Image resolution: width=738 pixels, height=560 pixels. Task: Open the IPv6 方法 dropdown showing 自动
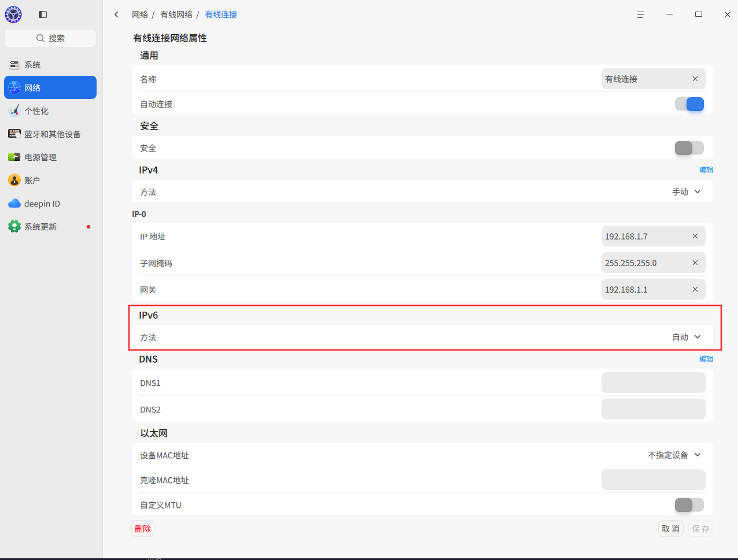click(687, 337)
